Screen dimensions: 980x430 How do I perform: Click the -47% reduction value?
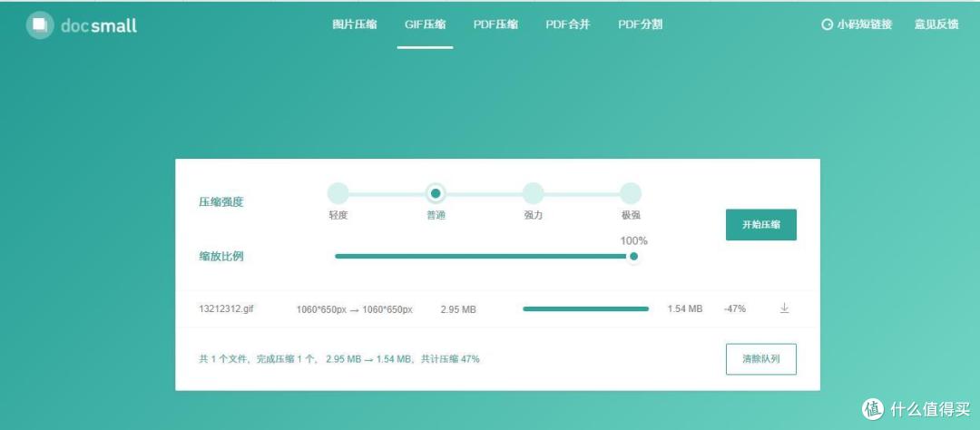tap(734, 308)
